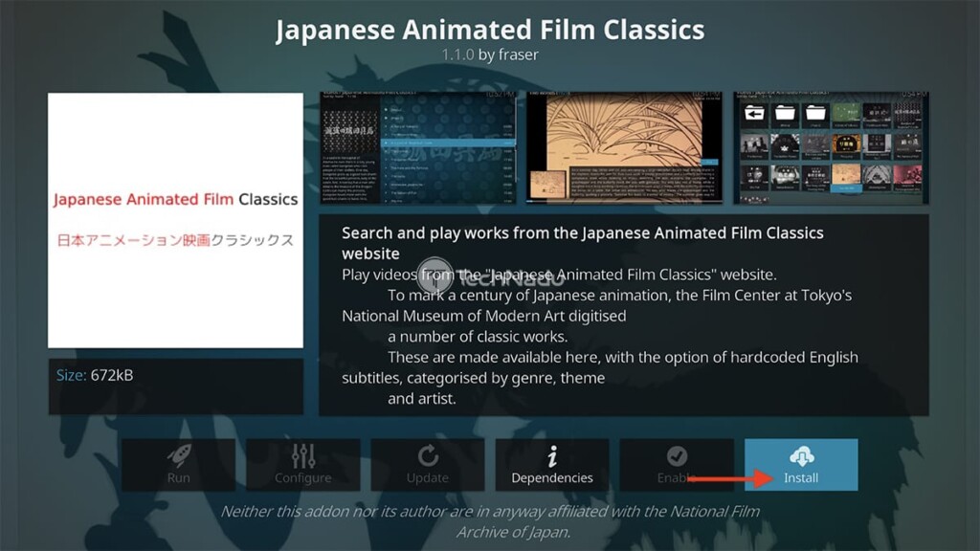The image size is (980, 551).
Task: Open the Configure button
Action: pos(303,465)
